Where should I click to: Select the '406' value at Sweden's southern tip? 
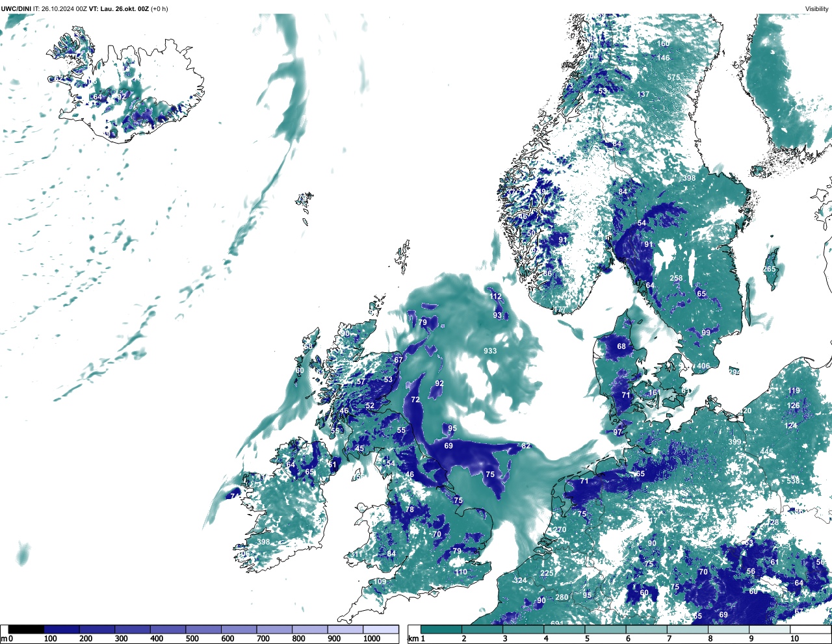pos(704,367)
